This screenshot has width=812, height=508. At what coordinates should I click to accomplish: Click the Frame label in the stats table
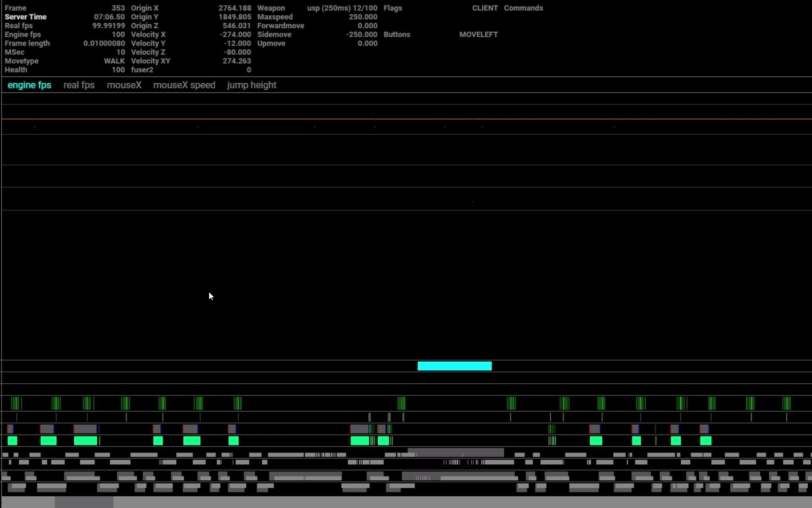(x=16, y=8)
